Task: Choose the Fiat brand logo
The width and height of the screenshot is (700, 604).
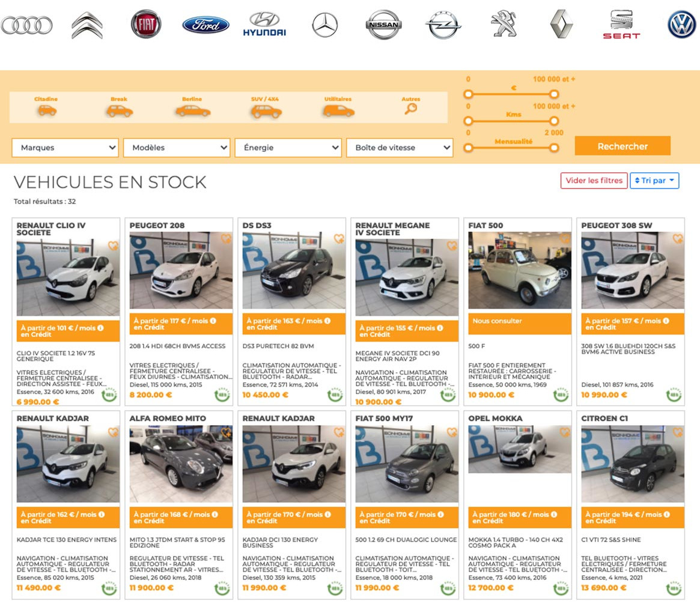Action: coord(146,24)
